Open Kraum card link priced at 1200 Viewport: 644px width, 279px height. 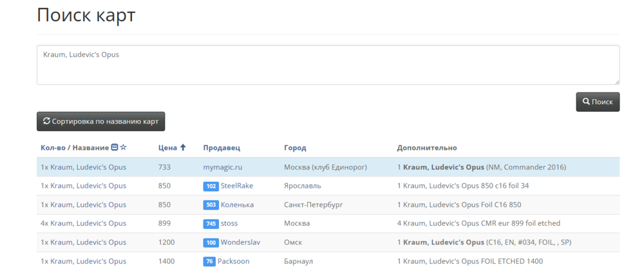[83, 243]
